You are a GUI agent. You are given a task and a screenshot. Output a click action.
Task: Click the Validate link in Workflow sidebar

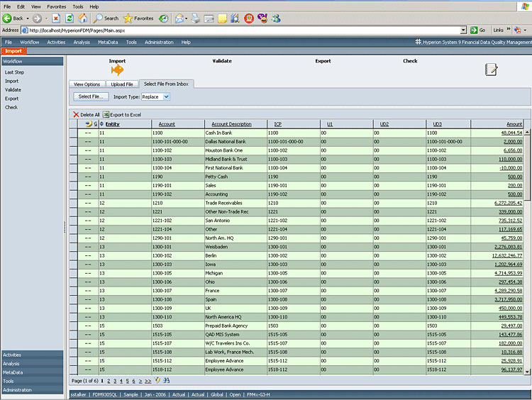pyautogui.click(x=13, y=90)
